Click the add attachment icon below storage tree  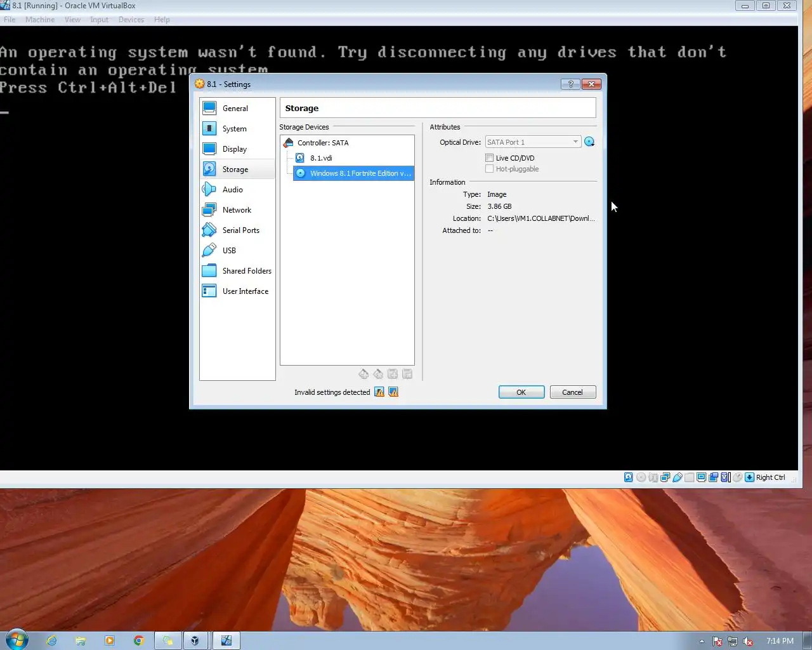point(393,374)
